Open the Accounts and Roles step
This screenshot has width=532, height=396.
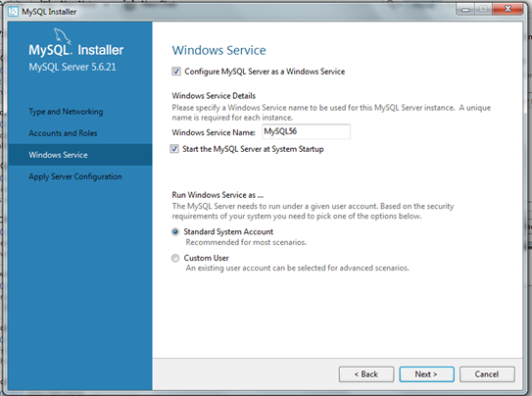[x=63, y=133]
